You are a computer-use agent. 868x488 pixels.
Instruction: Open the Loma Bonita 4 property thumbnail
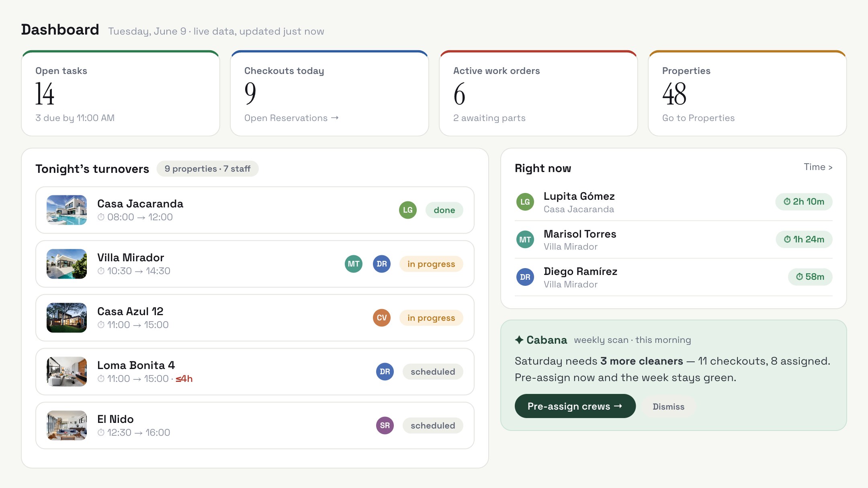67,371
